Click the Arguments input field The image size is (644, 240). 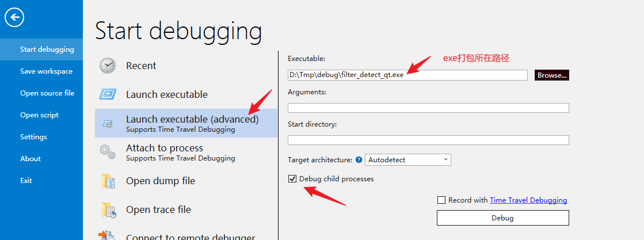point(428,108)
